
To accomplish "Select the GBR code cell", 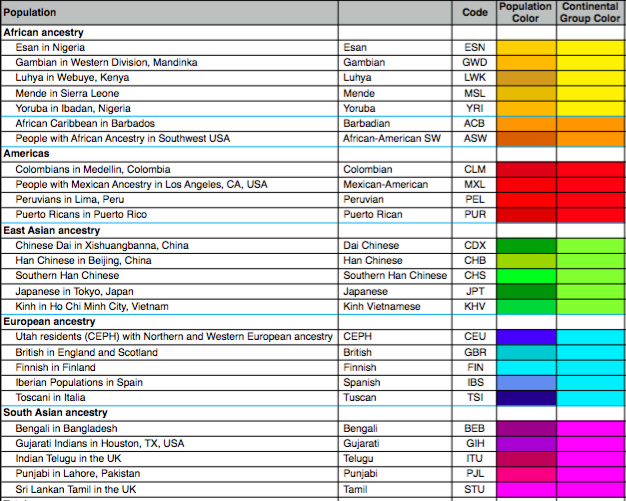I will (x=475, y=352).
